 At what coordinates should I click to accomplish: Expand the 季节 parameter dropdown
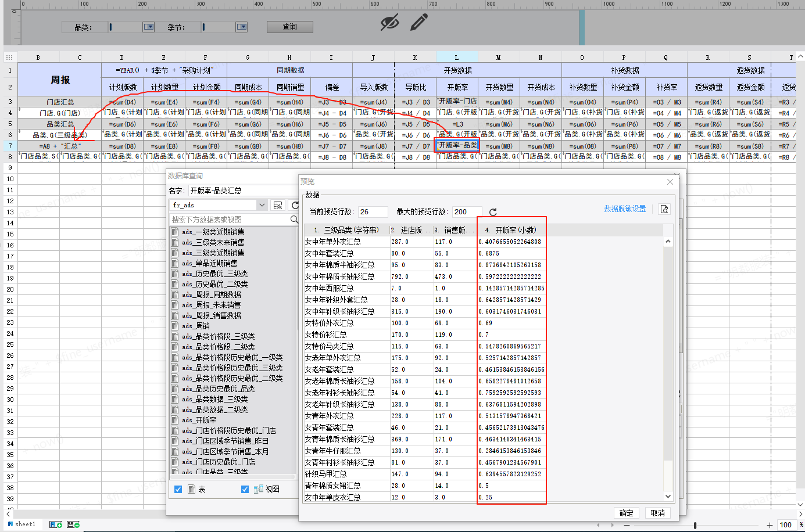pyautogui.click(x=242, y=27)
